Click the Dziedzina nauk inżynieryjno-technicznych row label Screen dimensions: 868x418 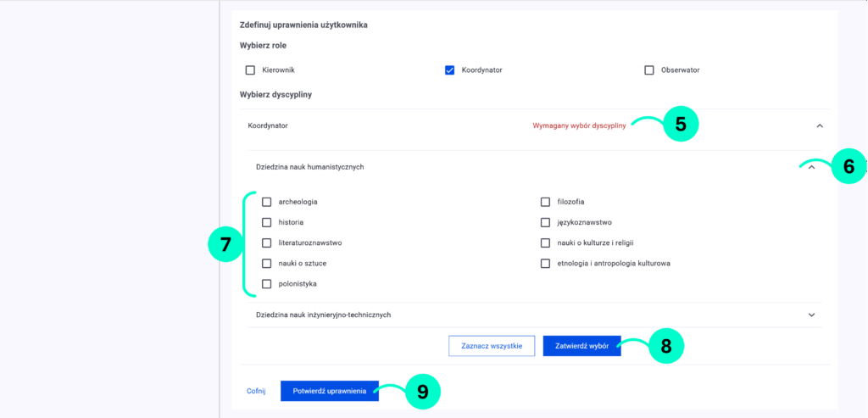click(323, 315)
